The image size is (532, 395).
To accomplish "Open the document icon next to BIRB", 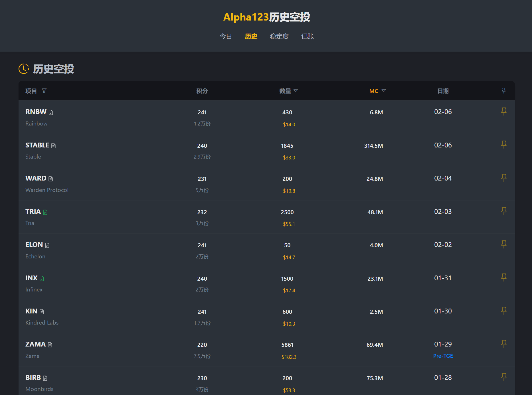I will pyautogui.click(x=45, y=378).
